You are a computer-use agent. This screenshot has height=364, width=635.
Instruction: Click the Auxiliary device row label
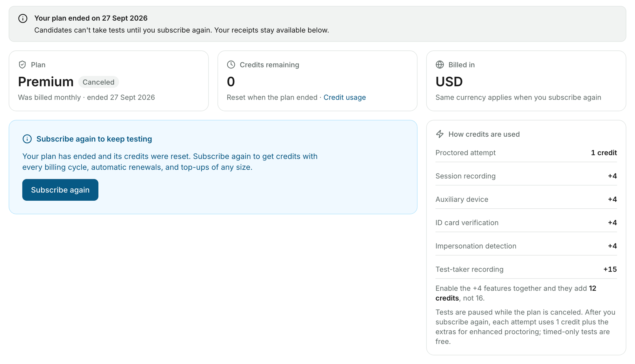462,199
